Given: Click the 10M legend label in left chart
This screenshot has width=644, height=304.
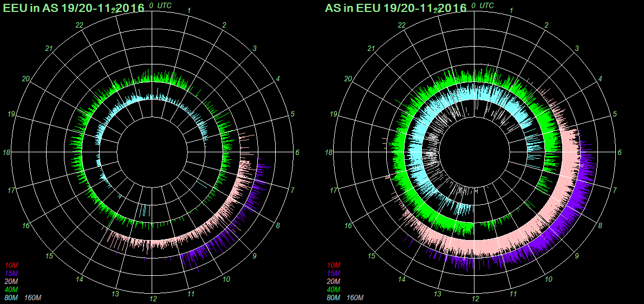Looking at the screenshot, I should point(11,265).
